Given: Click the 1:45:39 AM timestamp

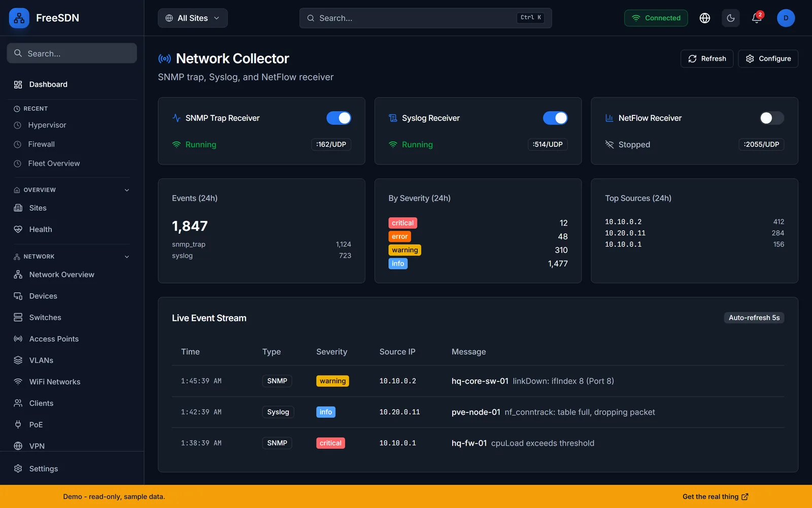Looking at the screenshot, I should pos(201,381).
